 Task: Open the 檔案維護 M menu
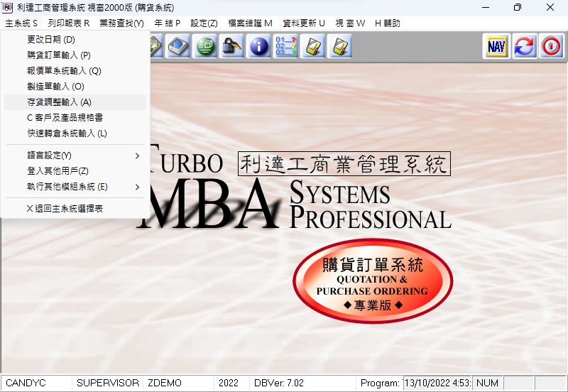[x=251, y=23]
